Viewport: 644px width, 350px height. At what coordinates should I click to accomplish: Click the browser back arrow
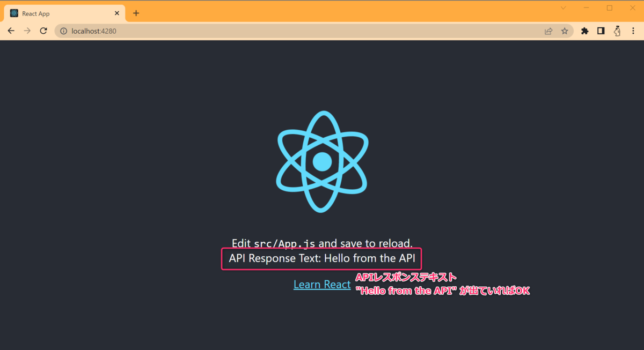11,31
